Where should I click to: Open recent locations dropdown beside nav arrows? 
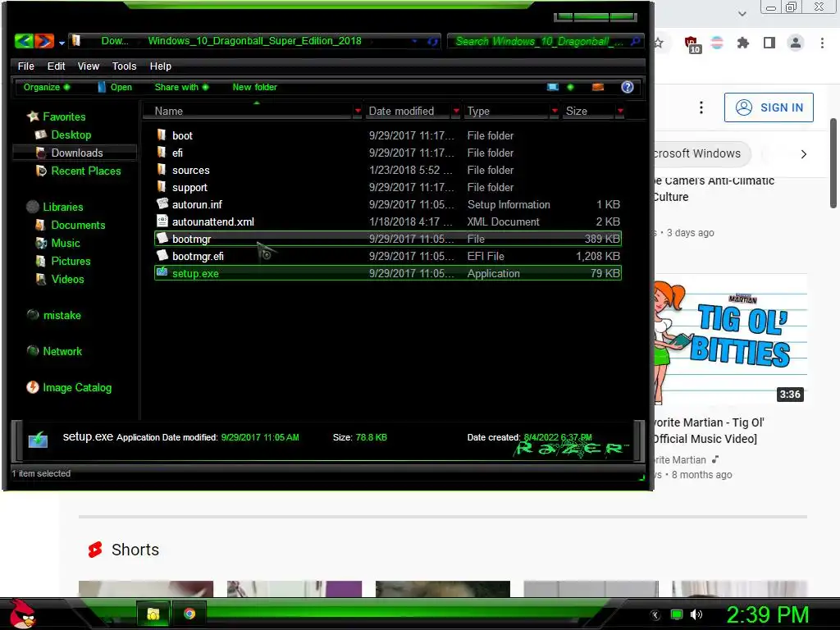(x=62, y=43)
